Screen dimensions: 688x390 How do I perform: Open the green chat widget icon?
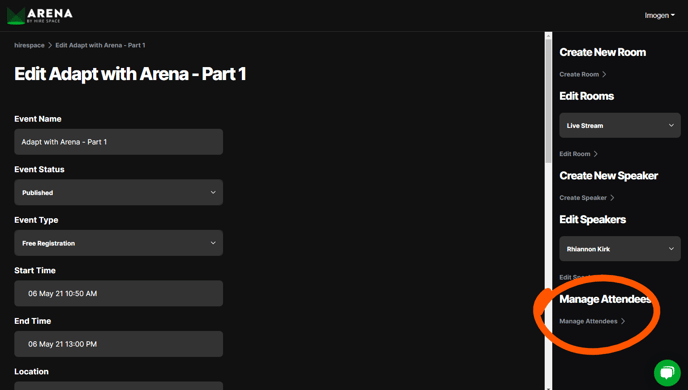(667, 372)
